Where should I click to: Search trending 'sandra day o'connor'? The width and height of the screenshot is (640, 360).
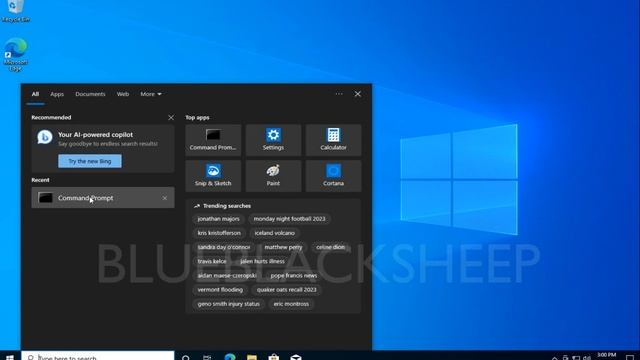click(x=224, y=247)
